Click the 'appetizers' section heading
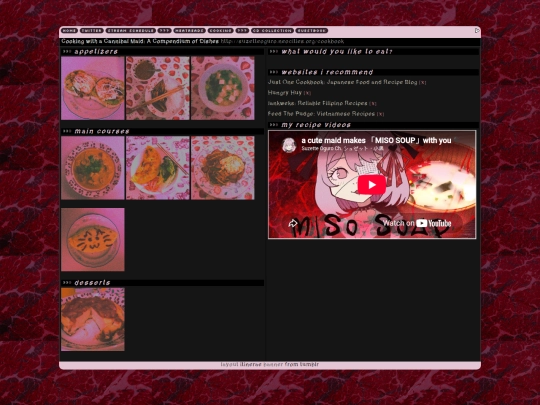Screen dimensions: 540x405 point(96,52)
